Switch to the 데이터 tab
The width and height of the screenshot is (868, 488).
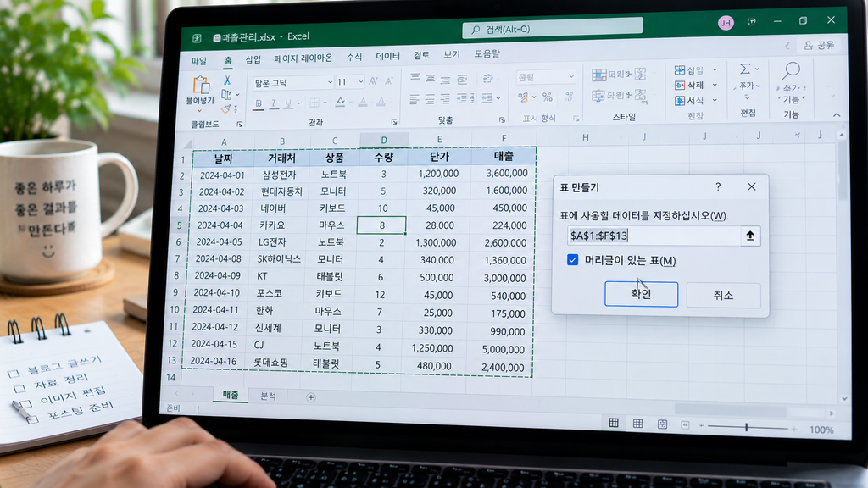(x=387, y=56)
